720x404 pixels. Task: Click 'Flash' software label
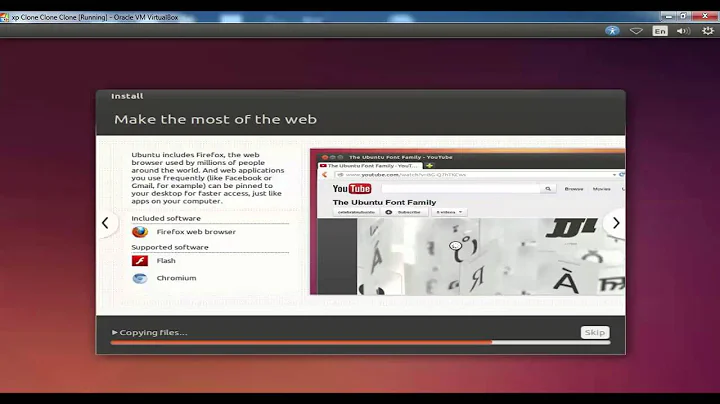166,261
